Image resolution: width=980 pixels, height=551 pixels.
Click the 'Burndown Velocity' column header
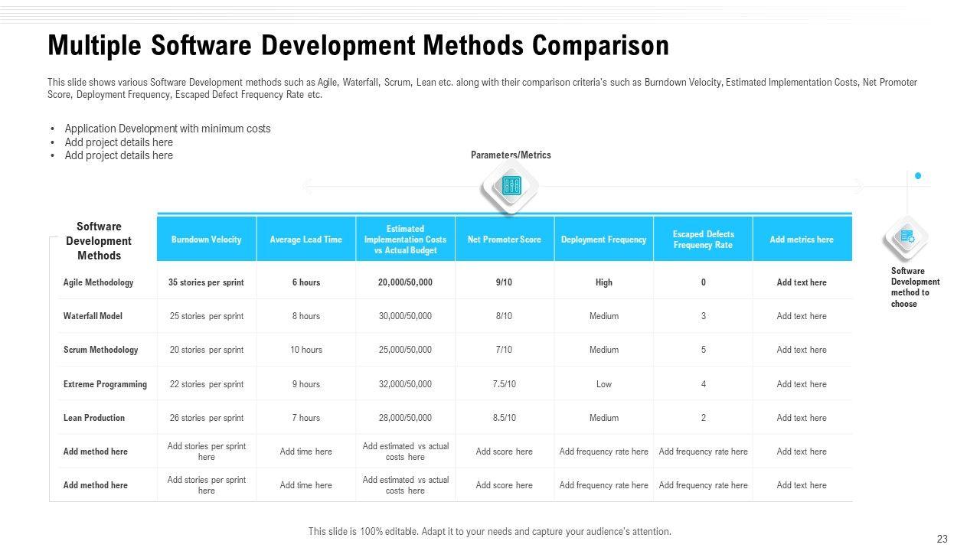207,240
